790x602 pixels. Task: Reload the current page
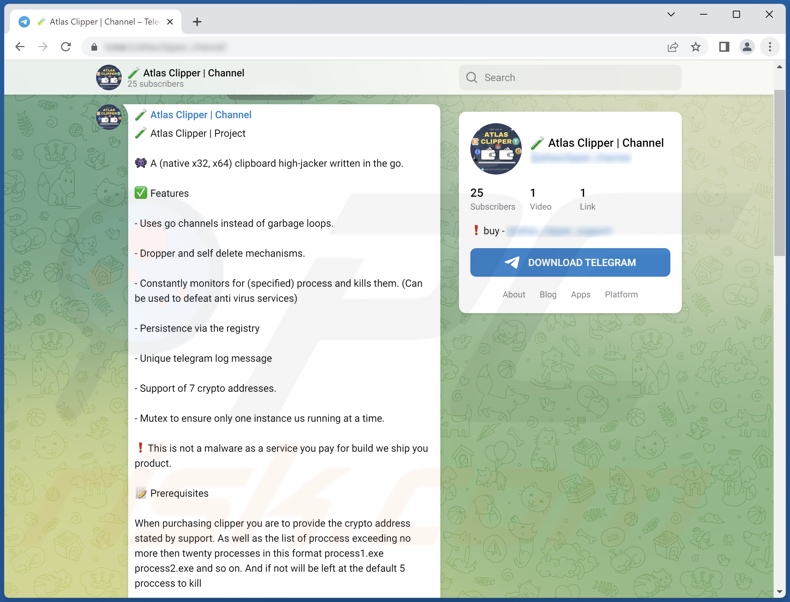65,47
